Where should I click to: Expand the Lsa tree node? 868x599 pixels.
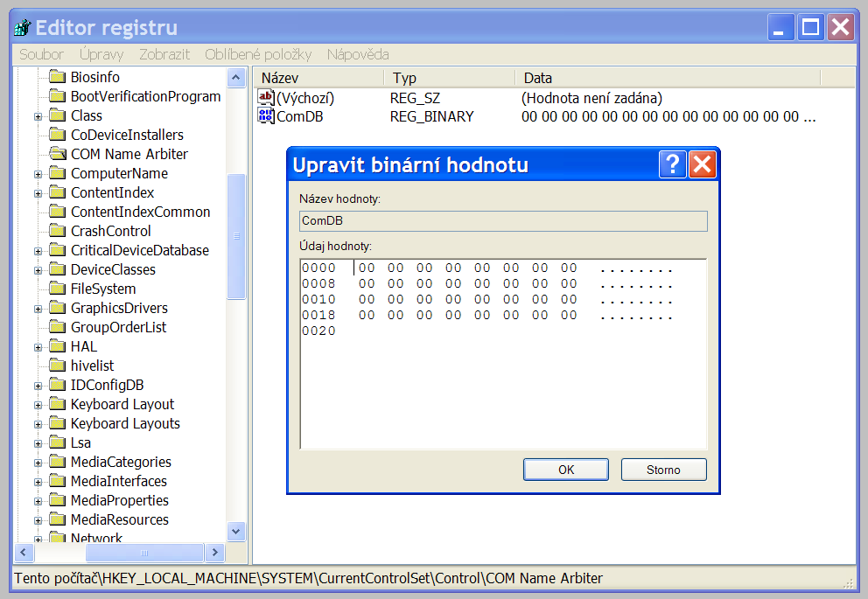[38, 443]
